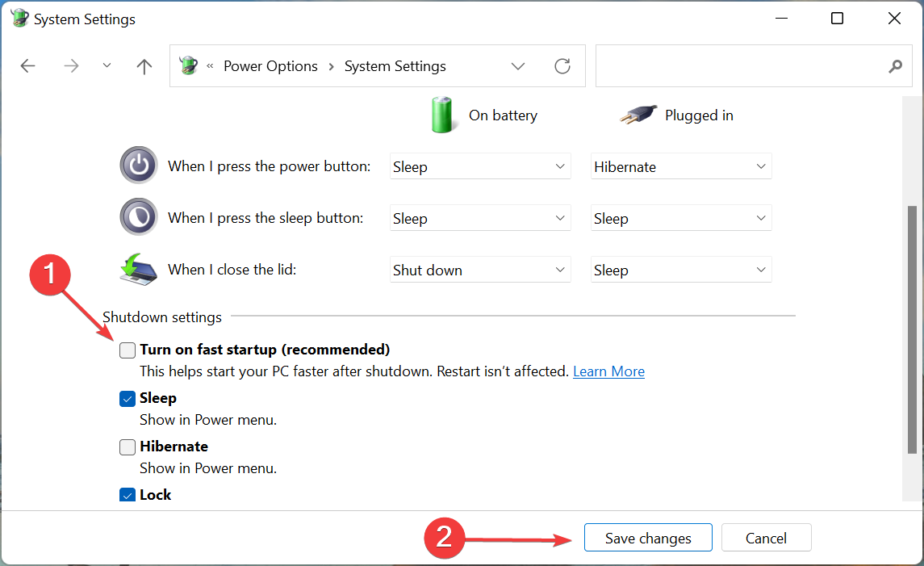Click the sleep button moon icon
Viewport: 924px width, 566px height.
pos(139,218)
